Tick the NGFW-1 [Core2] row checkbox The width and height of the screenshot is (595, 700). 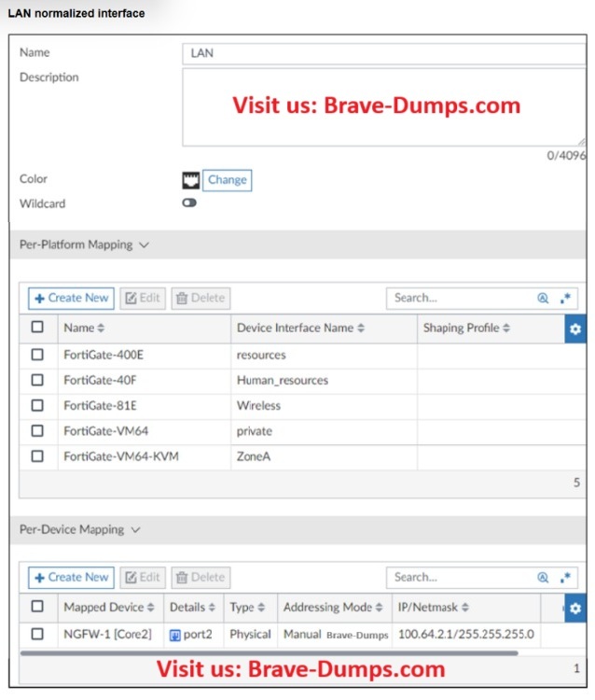[37, 635]
